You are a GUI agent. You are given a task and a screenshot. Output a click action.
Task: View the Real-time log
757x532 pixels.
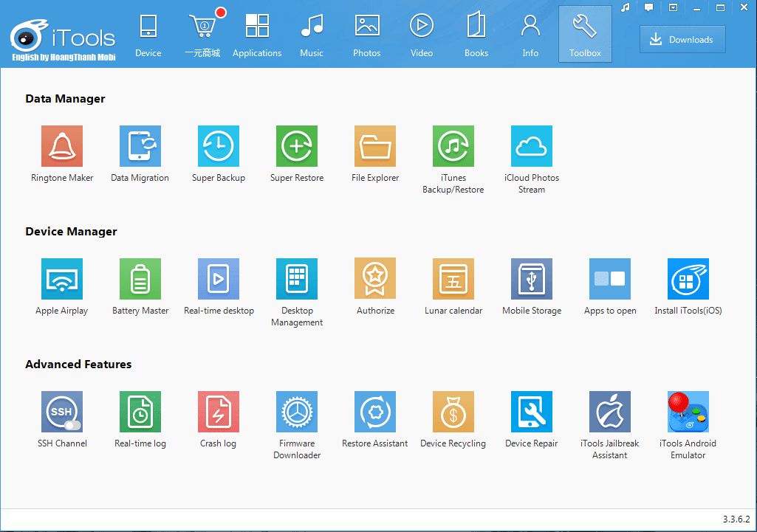(140, 412)
